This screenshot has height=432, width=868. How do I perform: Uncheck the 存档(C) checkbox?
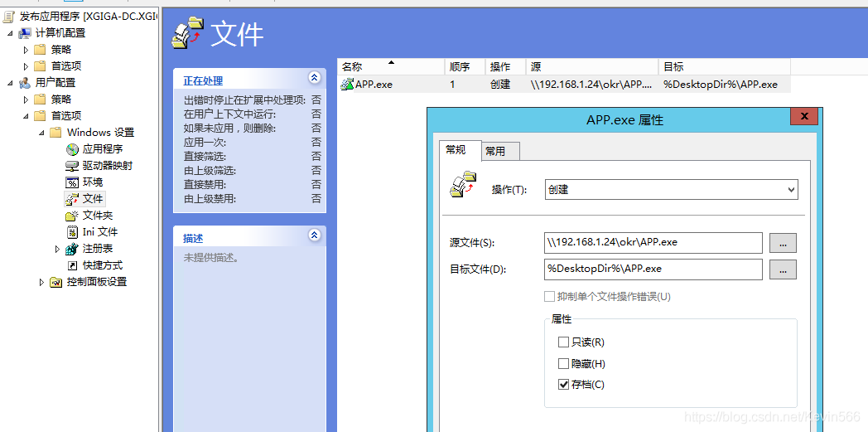(563, 385)
